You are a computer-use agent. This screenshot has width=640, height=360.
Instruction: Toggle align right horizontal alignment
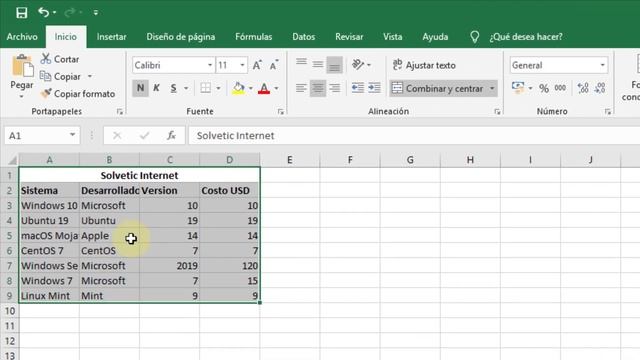point(335,88)
